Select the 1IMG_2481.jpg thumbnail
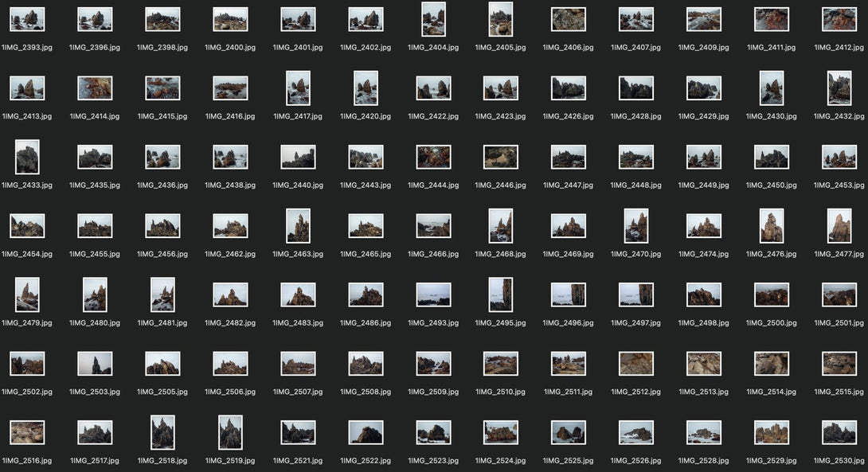 tap(162, 295)
